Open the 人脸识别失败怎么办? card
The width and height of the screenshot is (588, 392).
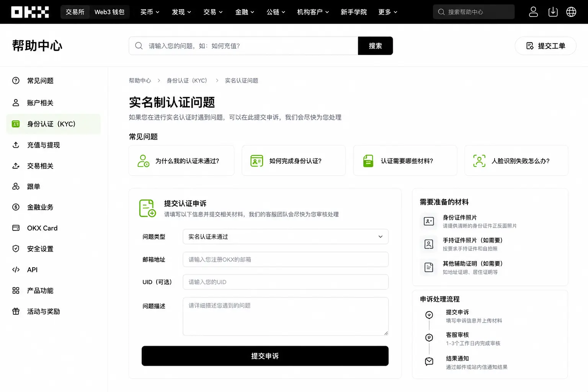coord(516,161)
